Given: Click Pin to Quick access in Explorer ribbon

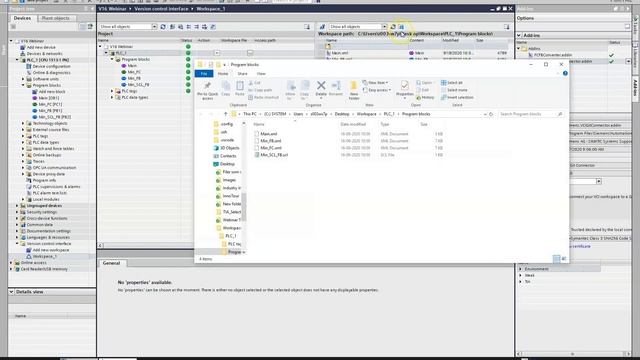Looking at the screenshot, I should click(207, 90).
